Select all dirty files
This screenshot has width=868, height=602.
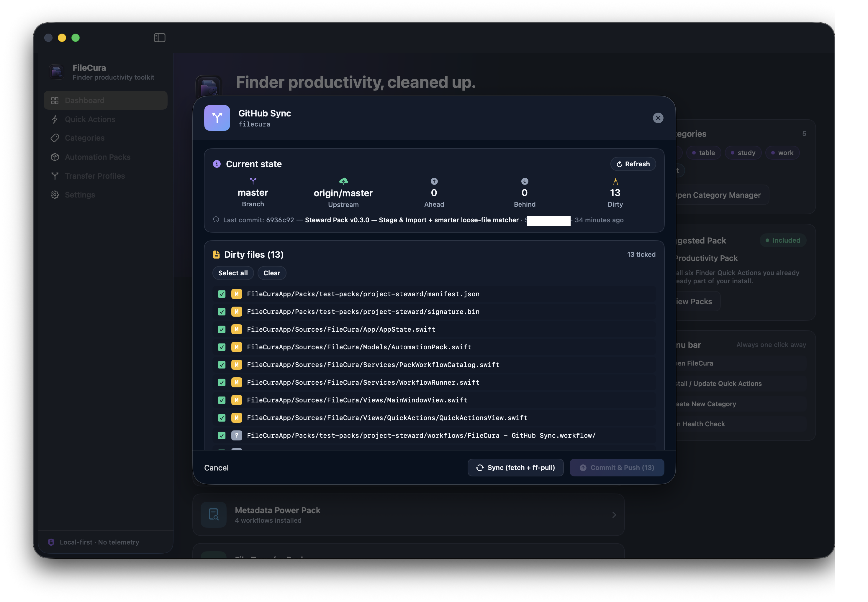[x=233, y=273]
